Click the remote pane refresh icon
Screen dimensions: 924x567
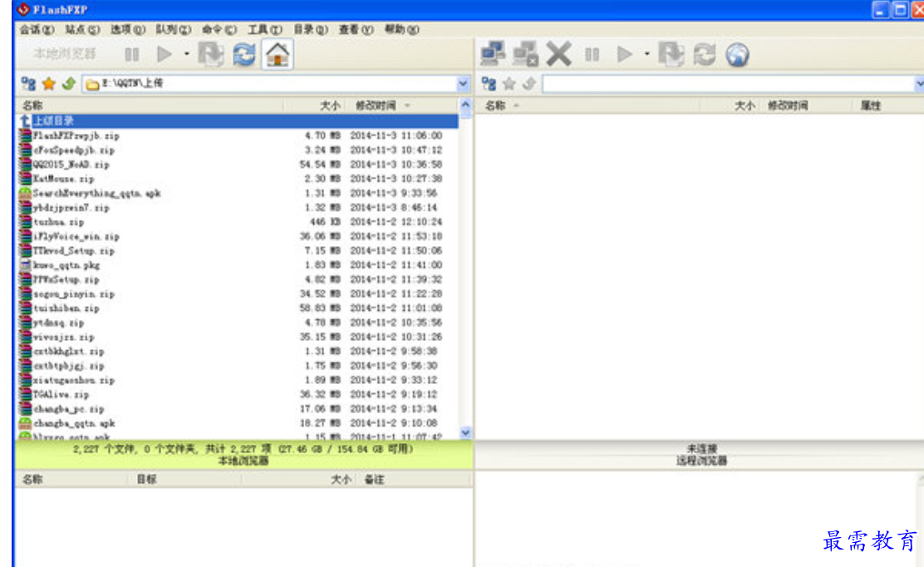pos(704,55)
